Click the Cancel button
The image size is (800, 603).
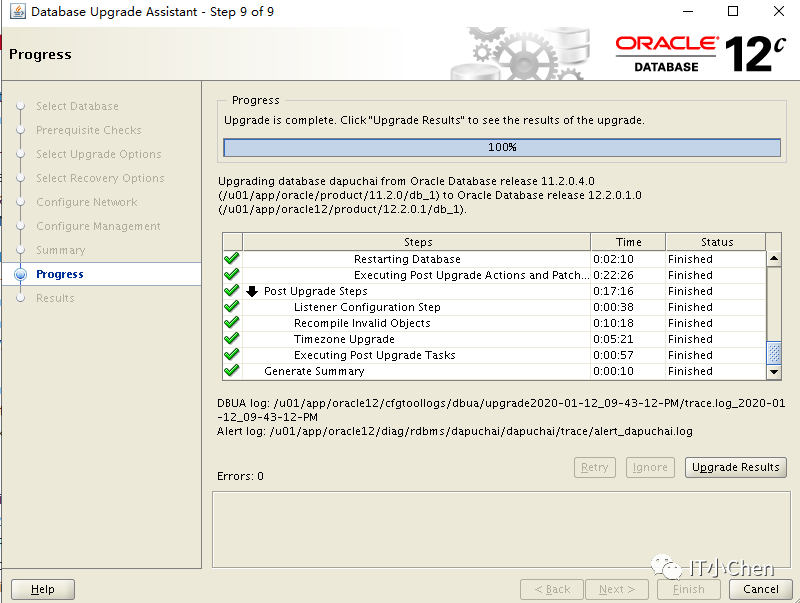click(761, 589)
